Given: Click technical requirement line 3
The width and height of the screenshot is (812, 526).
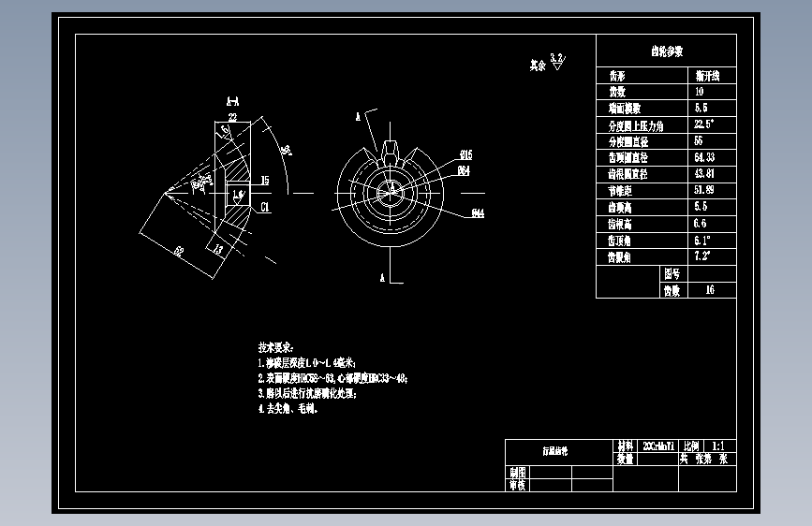Looking at the screenshot, I should [307, 393].
